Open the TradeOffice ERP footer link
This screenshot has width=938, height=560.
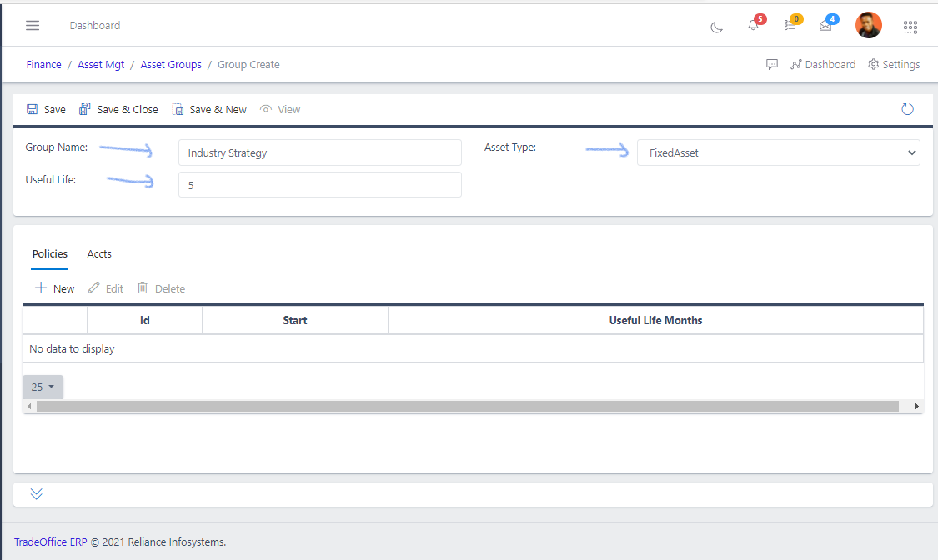[x=52, y=542]
